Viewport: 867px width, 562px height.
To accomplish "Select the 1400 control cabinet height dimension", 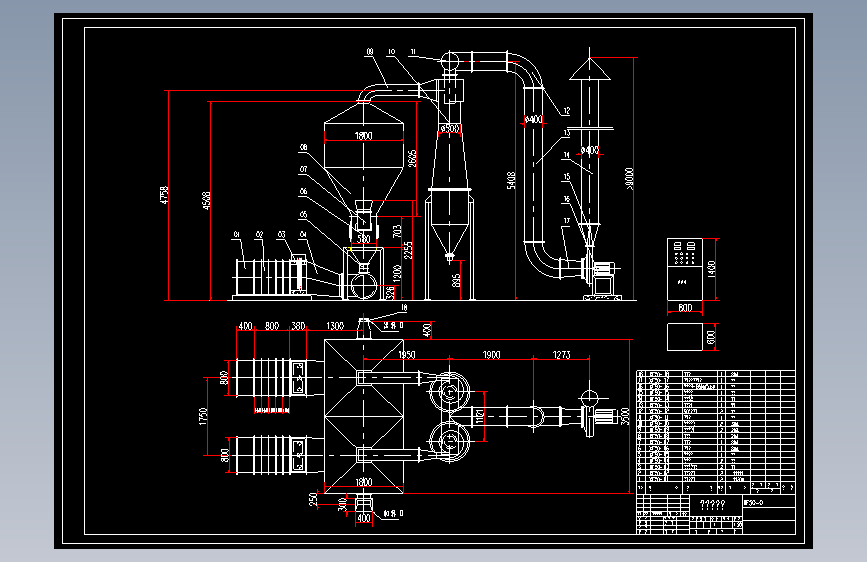I will [x=712, y=269].
